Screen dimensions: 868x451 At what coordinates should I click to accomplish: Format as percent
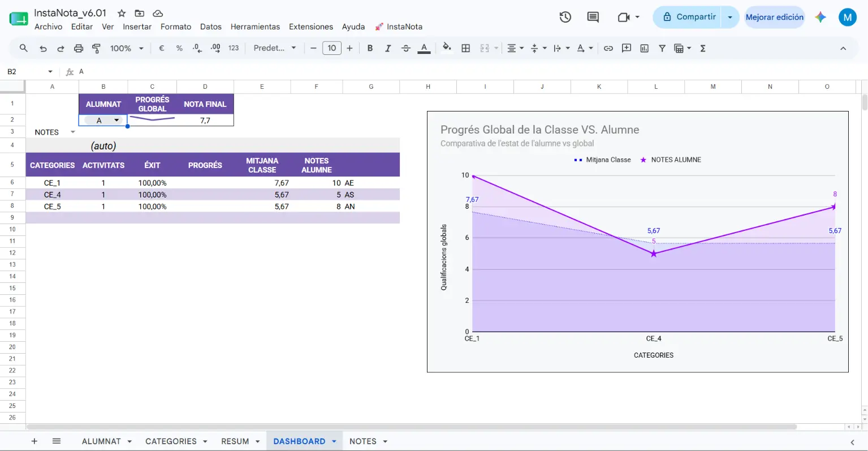179,48
